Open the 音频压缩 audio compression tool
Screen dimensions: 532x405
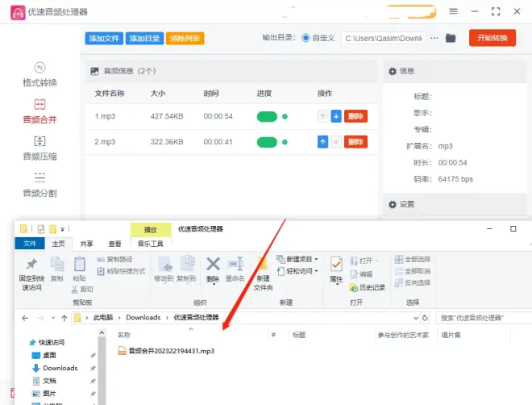(x=39, y=148)
